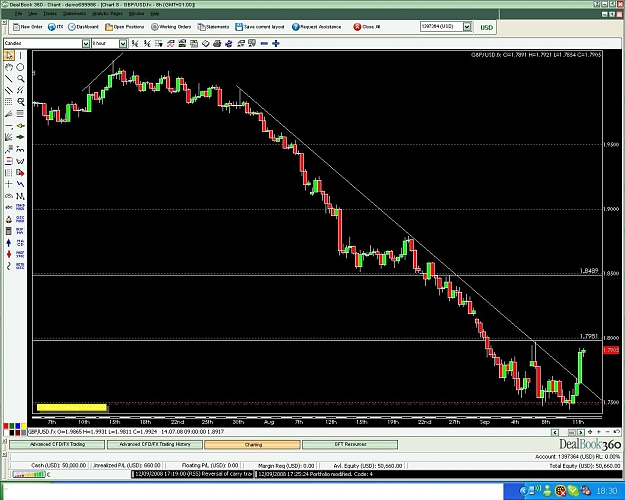Viewport: 625px width, 500px height.
Task: Open the File menu
Action: [18, 14]
